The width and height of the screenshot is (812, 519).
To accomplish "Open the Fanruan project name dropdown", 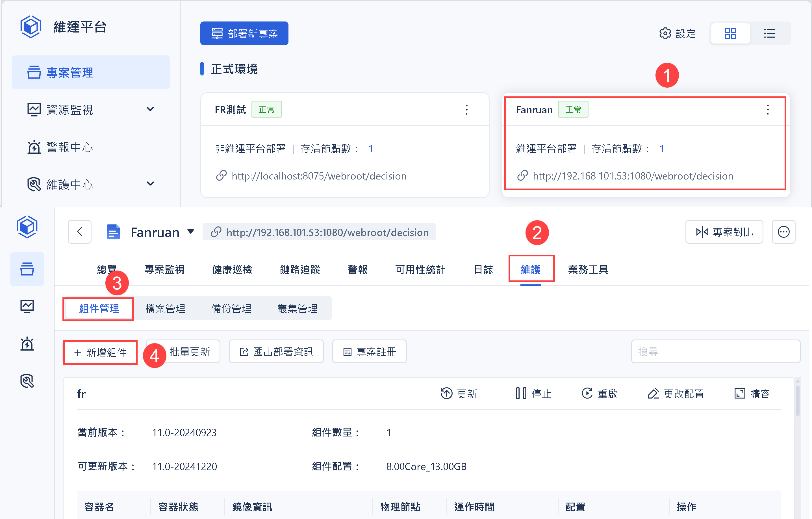I will (191, 232).
